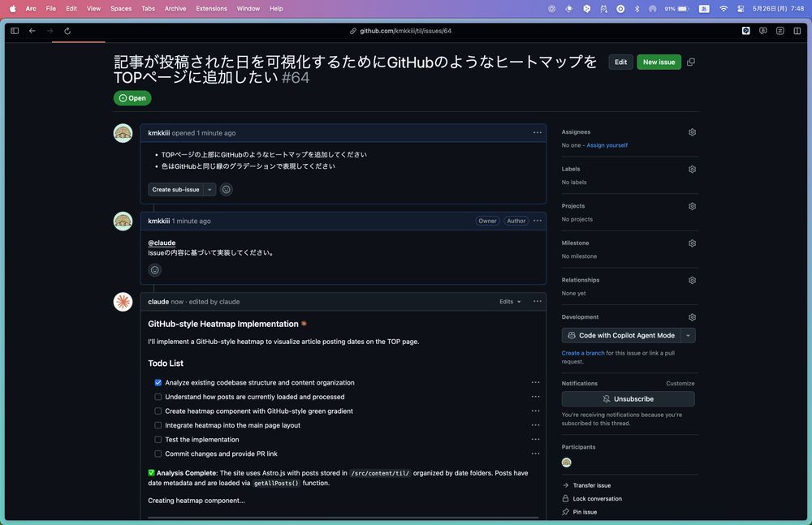Click Customize in Notifications
This screenshot has width=812, height=525.
pyautogui.click(x=680, y=384)
